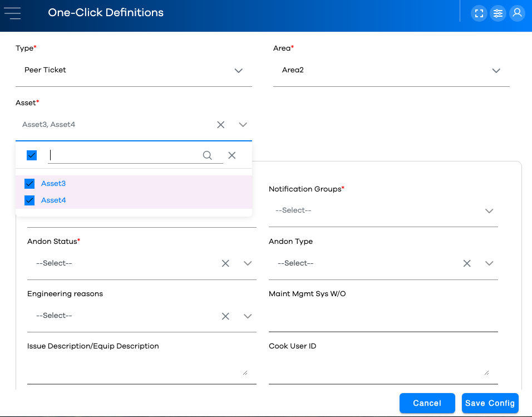Viewport: 532px width, 417px height.
Task: Clear the Andon Type selection
Action: [x=467, y=263]
